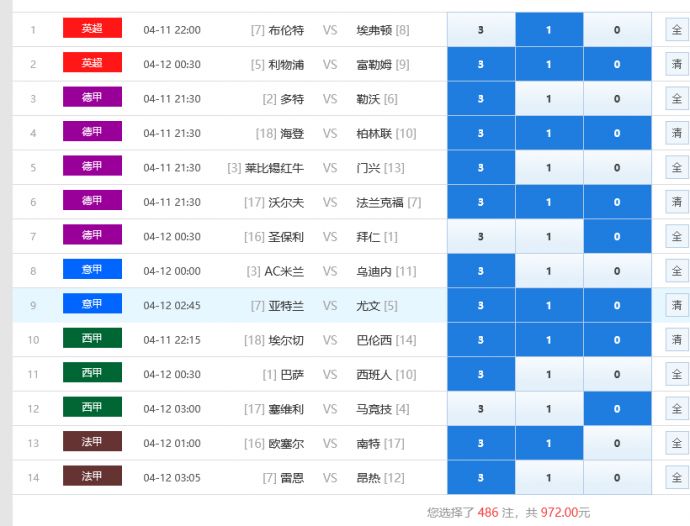Image resolution: width=690 pixels, height=526 pixels.
Task: Toggle home win 3 for 塞维利 vs 马竞技
Action: [x=481, y=409]
